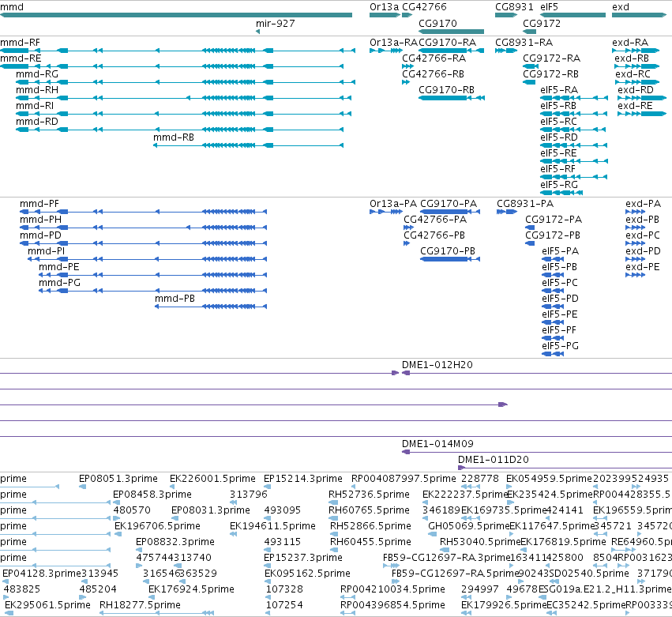Click the mir-927 gene feature label
Screen dimensions: 672x617
275,24
